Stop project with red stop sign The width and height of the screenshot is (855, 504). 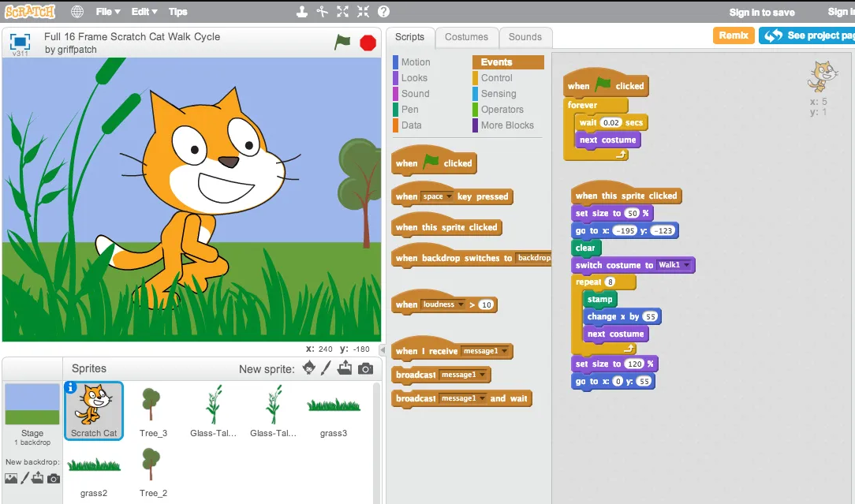368,43
